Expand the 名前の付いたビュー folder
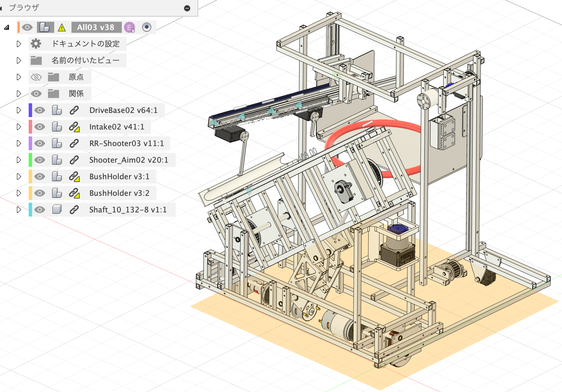Image resolution: width=562 pixels, height=392 pixels. click(x=19, y=60)
